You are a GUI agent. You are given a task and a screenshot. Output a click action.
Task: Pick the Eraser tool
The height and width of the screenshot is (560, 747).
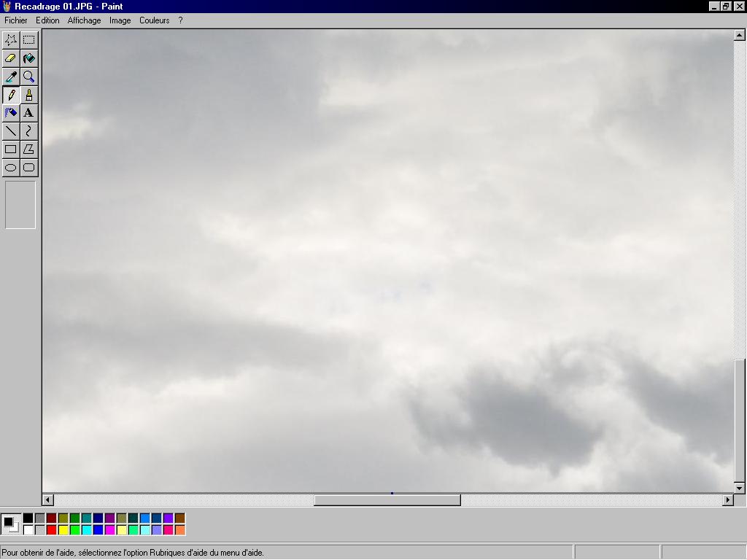(x=11, y=58)
